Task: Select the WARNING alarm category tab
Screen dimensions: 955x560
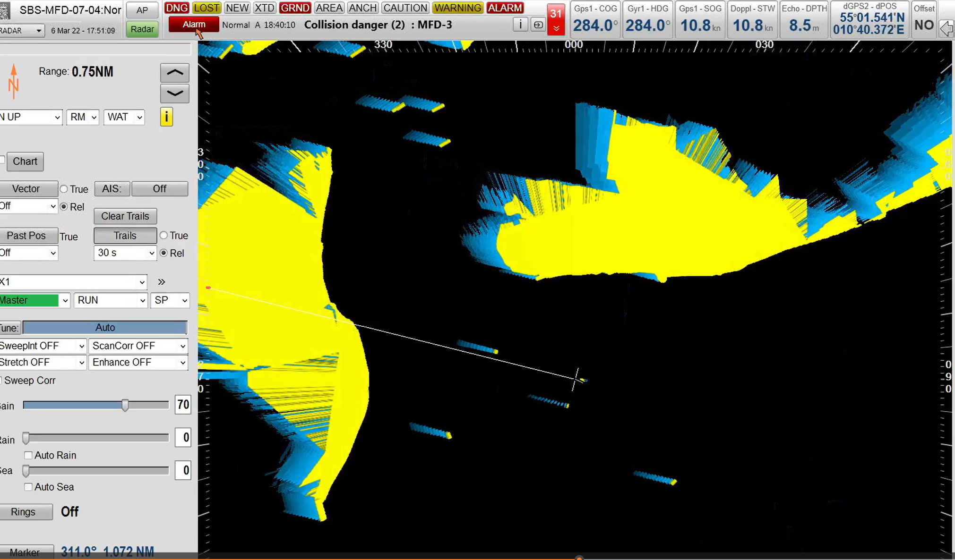Action: tap(457, 8)
